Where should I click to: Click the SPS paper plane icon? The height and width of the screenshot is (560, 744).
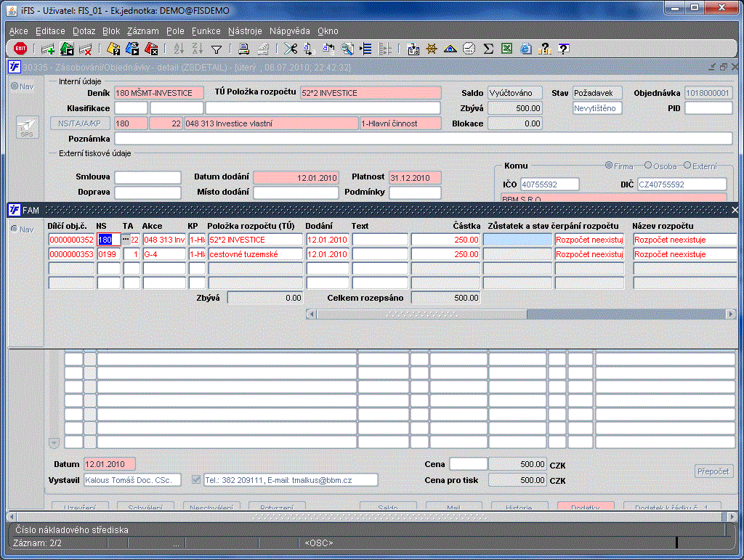pyautogui.click(x=27, y=126)
